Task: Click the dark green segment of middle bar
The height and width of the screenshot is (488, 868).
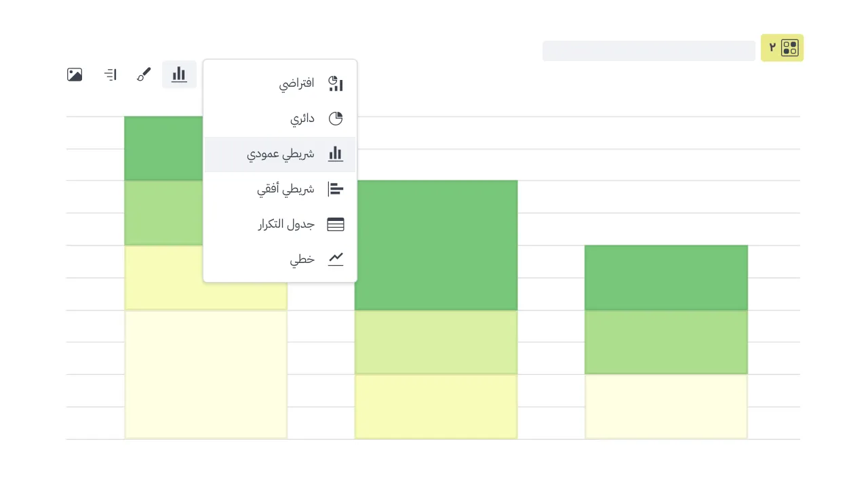Action: (436, 245)
